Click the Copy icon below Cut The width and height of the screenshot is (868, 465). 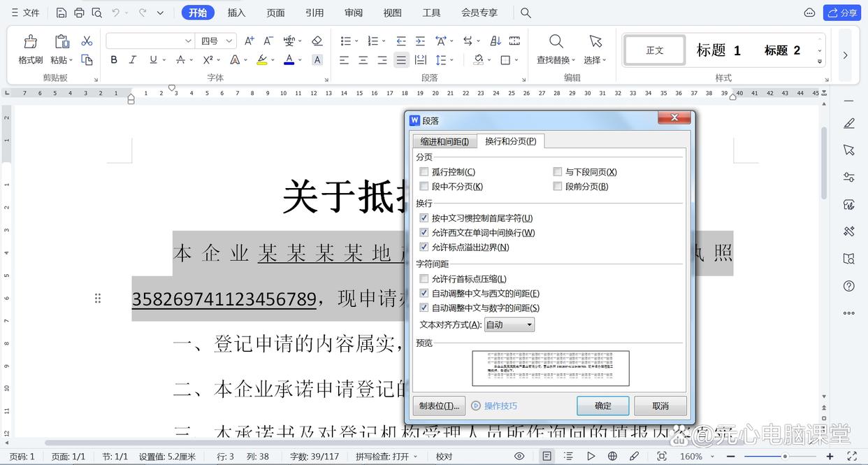point(87,60)
